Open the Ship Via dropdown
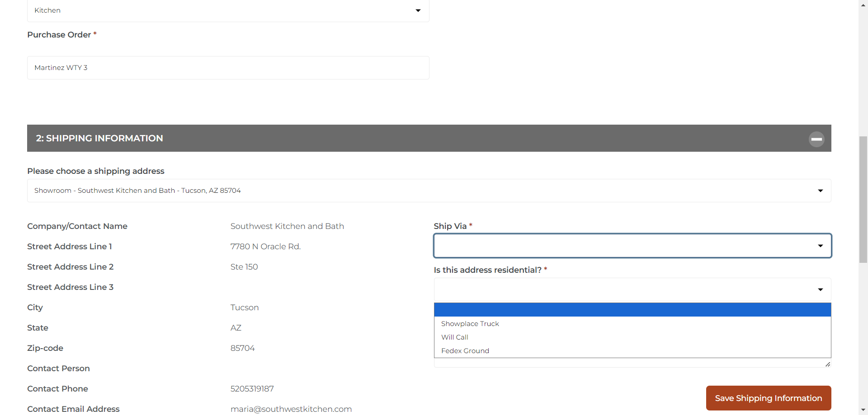The width and height of the screenshot is (868, 415). tap(632, 246)
